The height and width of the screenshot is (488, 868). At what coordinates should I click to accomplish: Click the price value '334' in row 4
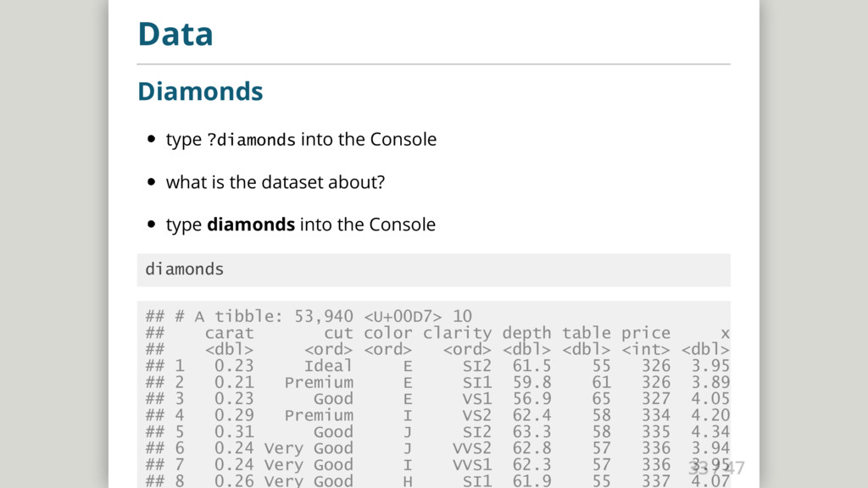point(655,415)
